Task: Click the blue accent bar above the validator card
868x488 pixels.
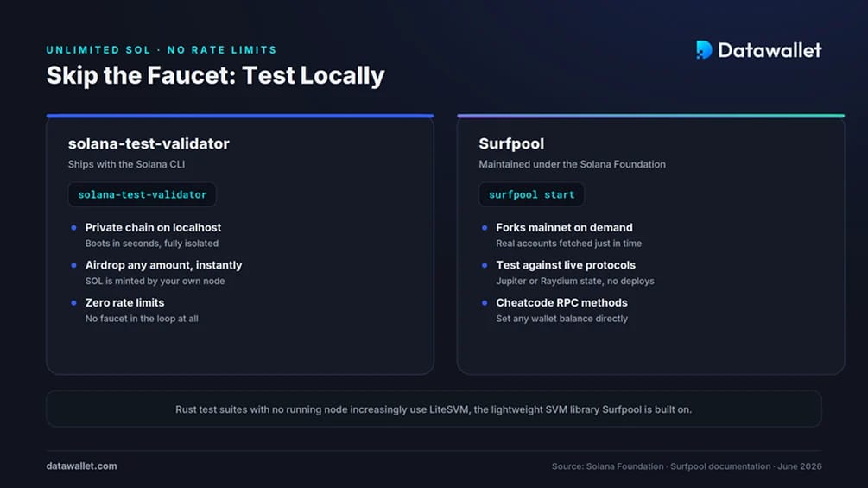Action: (x=240, y=116)
